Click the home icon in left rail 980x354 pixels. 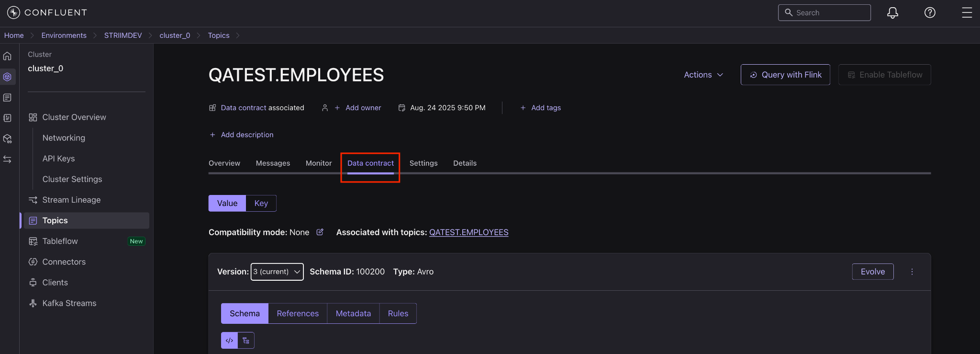click(x=7, y=56)
